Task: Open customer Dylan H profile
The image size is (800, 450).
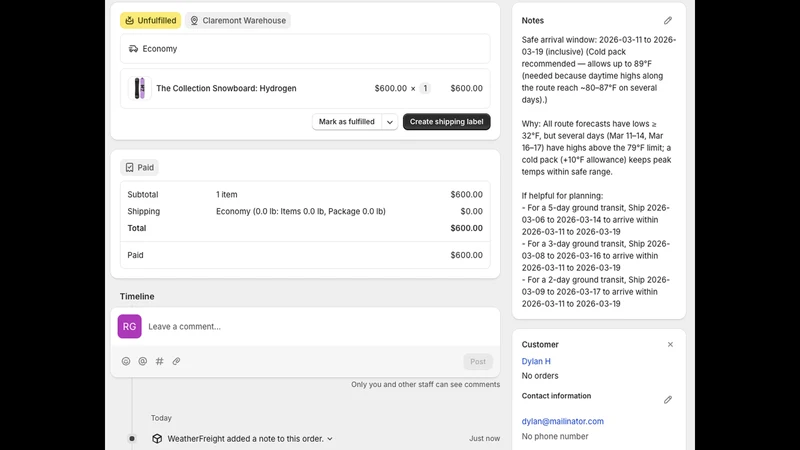Action: pos(536,361)
